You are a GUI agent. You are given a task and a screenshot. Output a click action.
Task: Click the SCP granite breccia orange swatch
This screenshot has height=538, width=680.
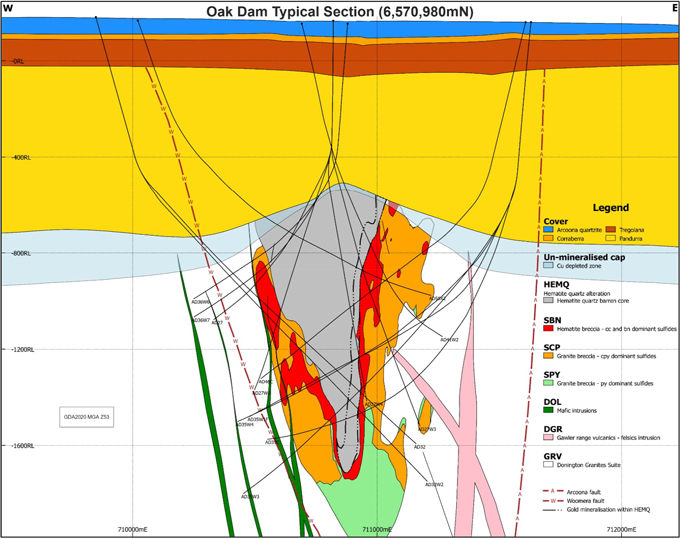549,354
